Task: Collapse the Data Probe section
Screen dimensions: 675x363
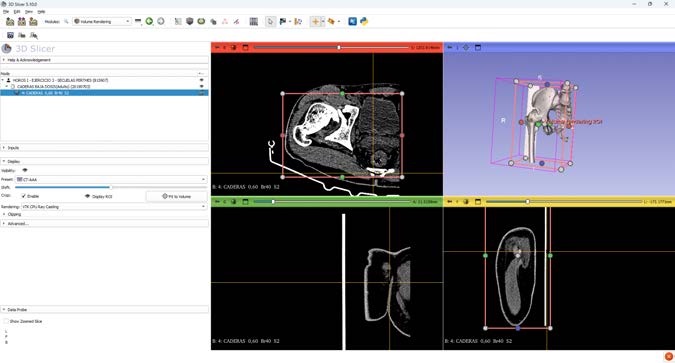Action: [104, 310]
